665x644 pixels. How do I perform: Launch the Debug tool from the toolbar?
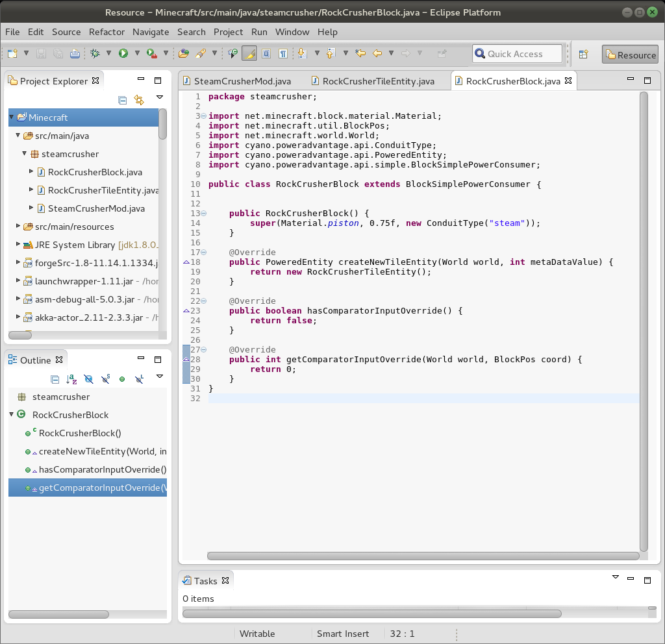coord(94,53)
